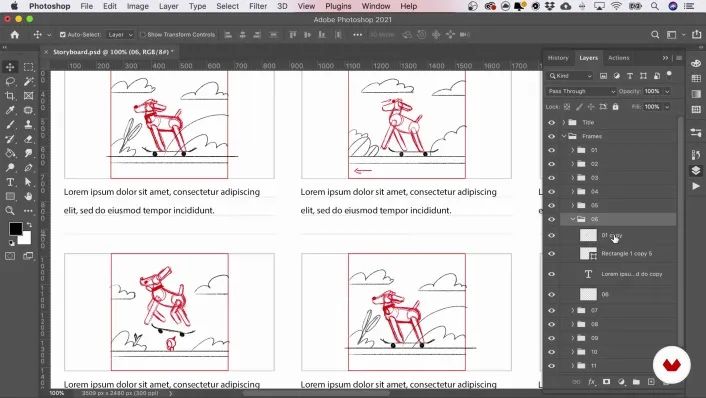
Task: Toggle visibility of group 09
Action: click(x=552, y=338)
